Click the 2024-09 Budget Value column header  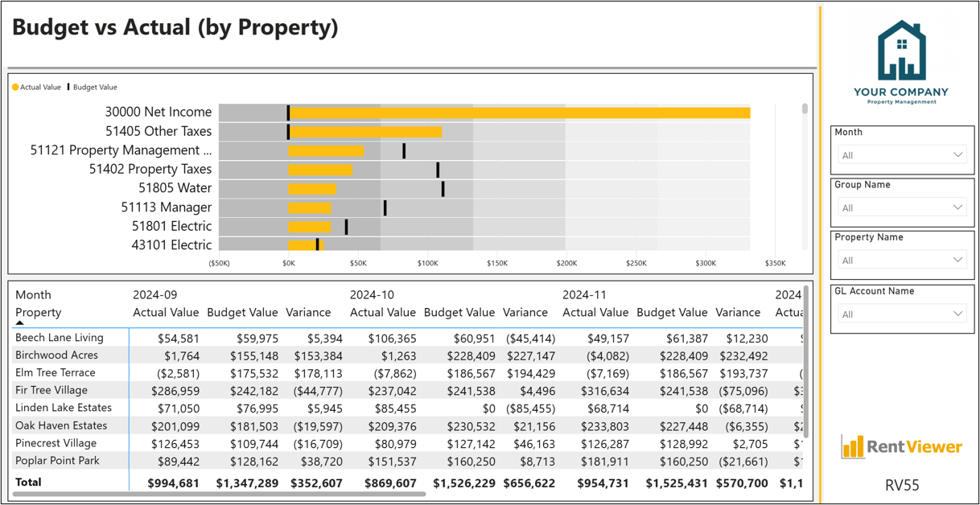[x=242, y=312]
